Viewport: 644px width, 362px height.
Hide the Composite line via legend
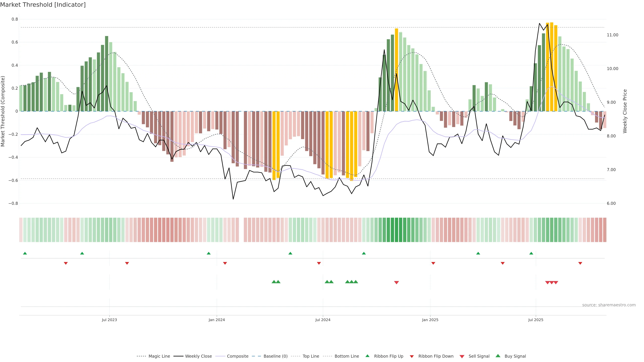coord(237,356)
